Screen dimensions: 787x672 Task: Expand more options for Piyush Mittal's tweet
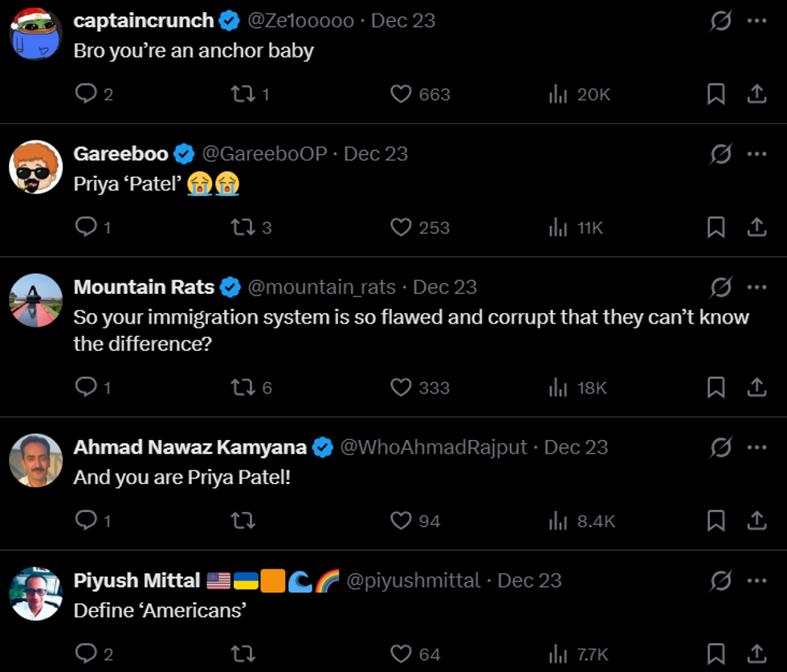(x=756, y=580)
